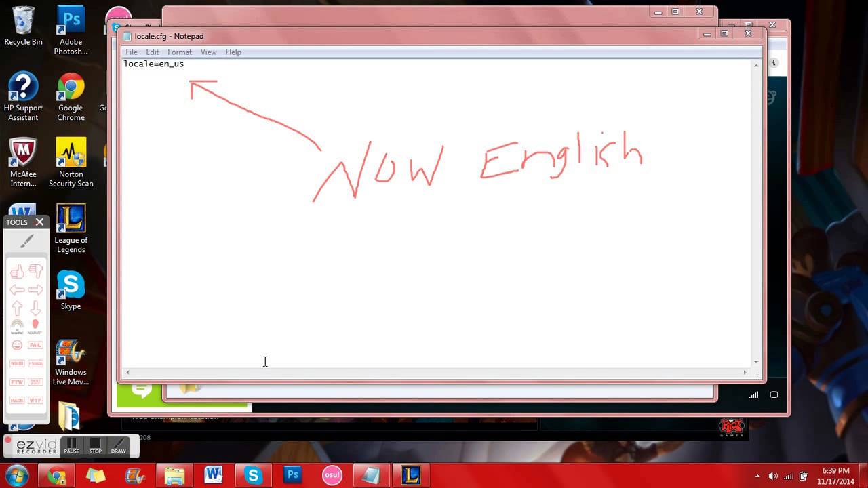
Task: Select the Google Chrome desktop shortcut
Action: (x=71, y=96)
